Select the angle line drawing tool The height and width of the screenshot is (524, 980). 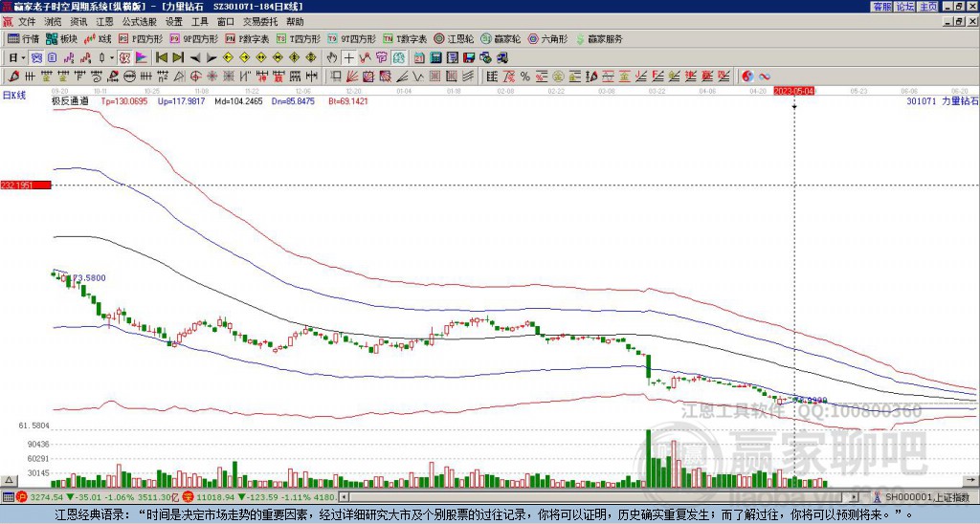tap(402, 76)
